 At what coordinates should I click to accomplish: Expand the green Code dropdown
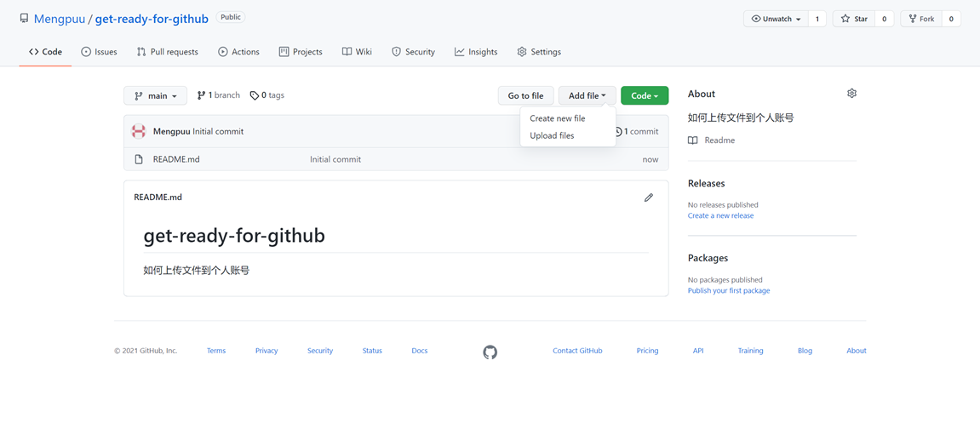pos(645,95)
